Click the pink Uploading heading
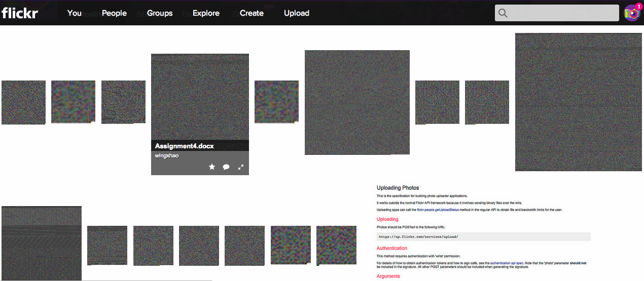 coord(387,219)
